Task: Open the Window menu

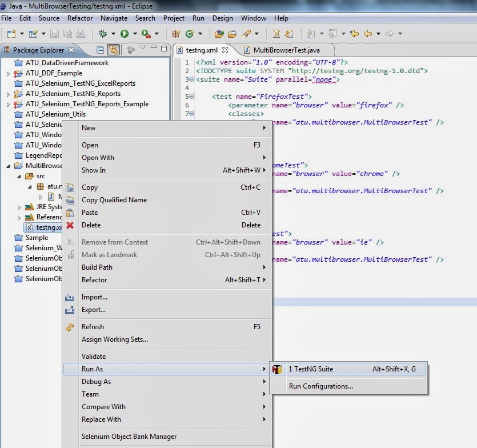Action: pyautogui.click(x=253, y=18)
